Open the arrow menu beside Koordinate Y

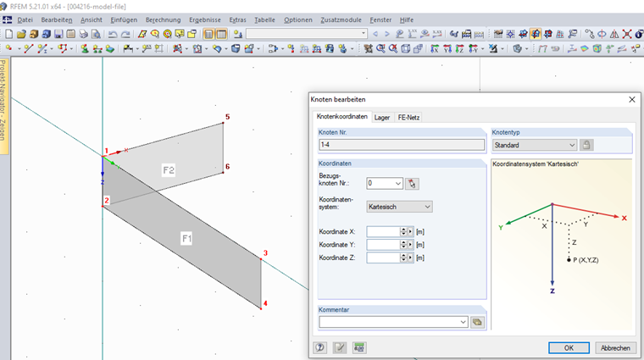tap(410, 245)
